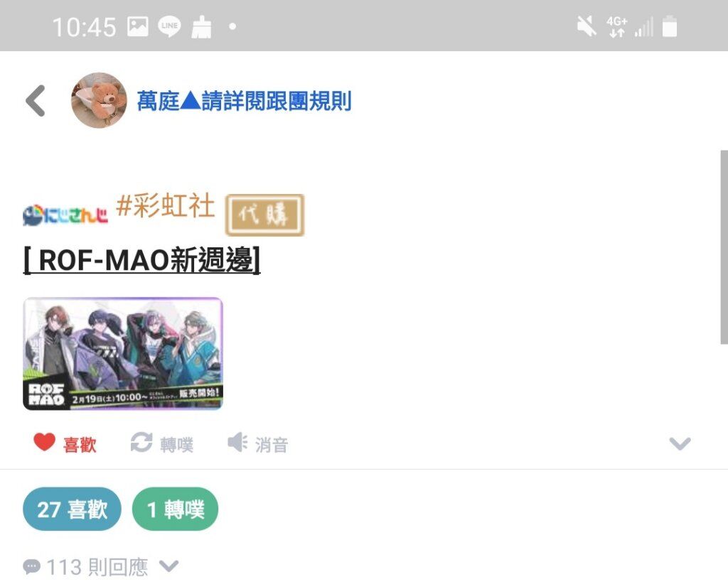Expand the 113 responses chevron
Image resolution: width=728 pixels, height=587 pixels.
click(168, 566)
